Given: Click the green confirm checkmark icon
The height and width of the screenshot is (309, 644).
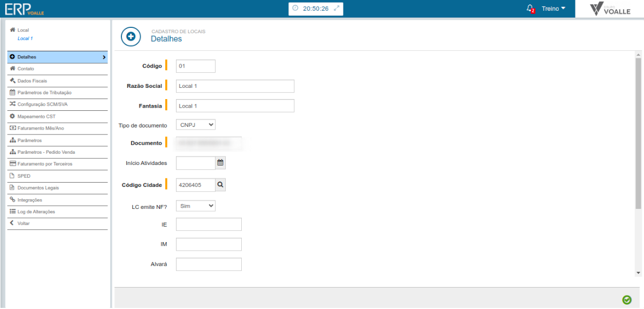Looking at the screenshot, I should [x=627, y=300].
